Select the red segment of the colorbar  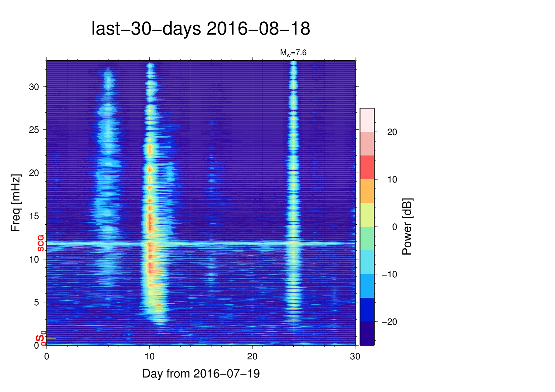click(x=367, y=167)
